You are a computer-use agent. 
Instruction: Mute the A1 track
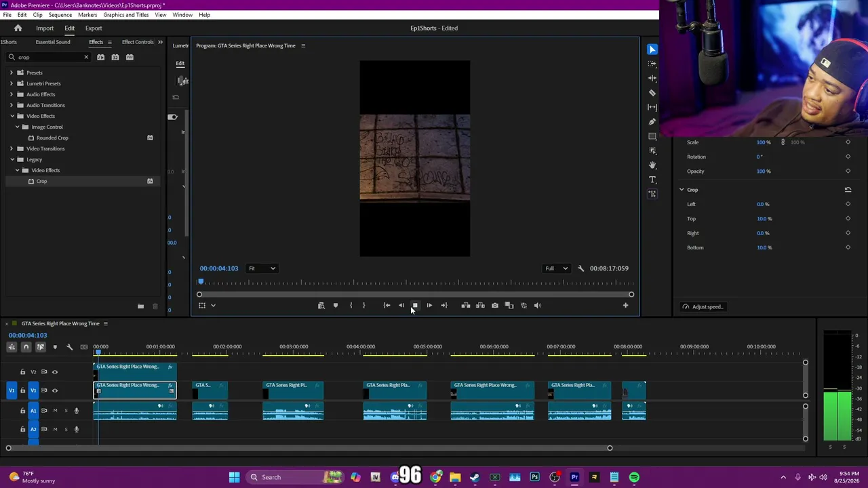point(55,411)
